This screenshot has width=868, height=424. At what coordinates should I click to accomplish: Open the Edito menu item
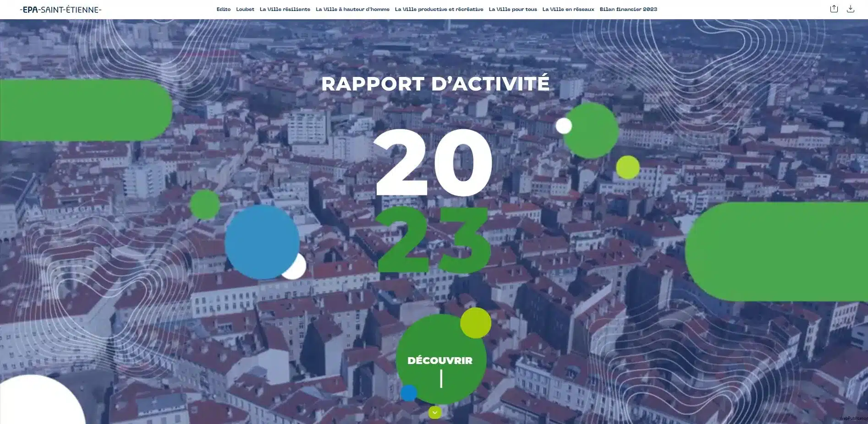tap(224, 9)
